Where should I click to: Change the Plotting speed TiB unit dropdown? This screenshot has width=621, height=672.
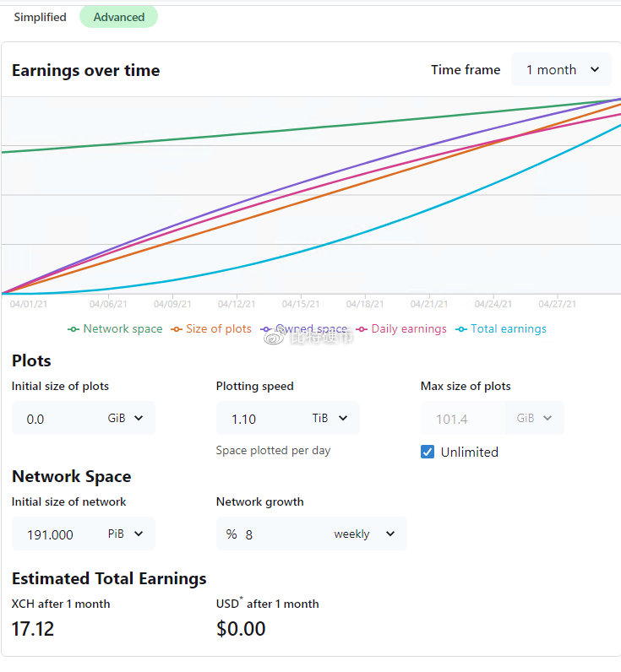[x=330, y=418]
